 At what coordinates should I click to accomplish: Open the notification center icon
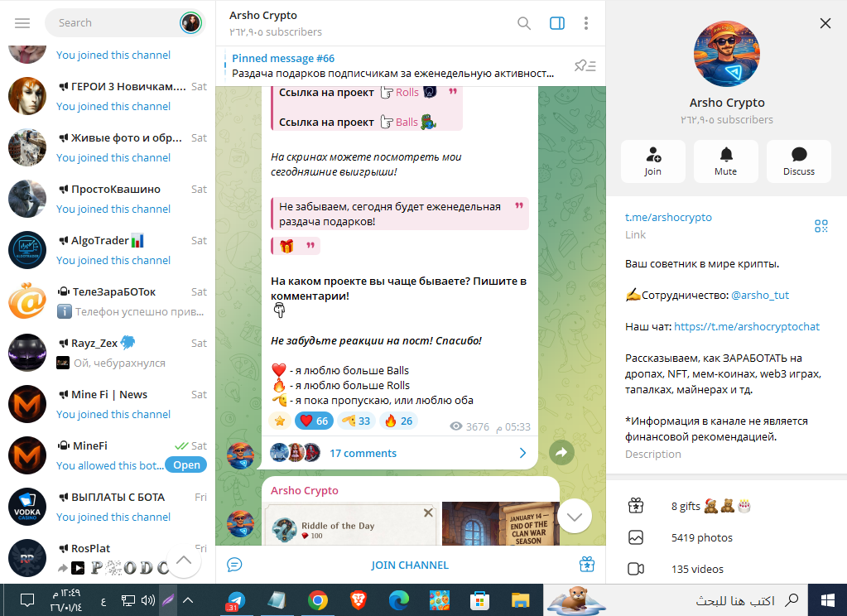pyautogui.click(x=27, y=600)
